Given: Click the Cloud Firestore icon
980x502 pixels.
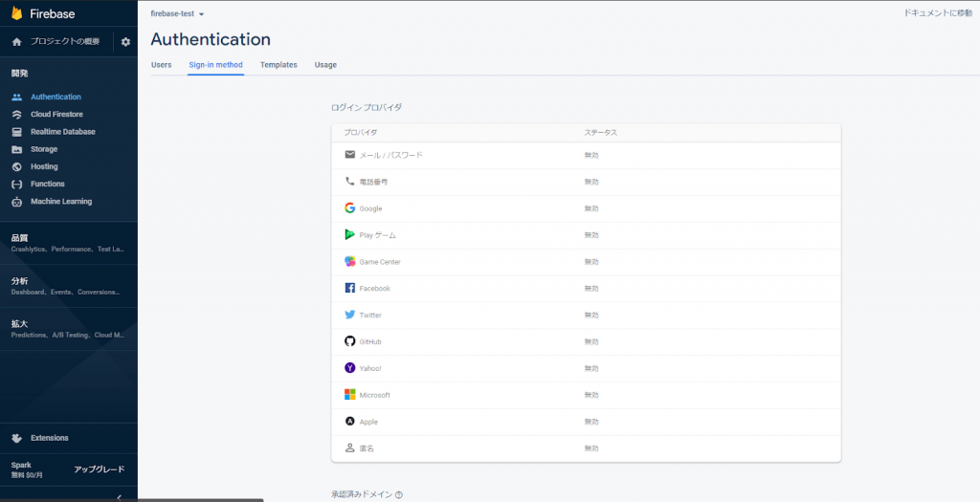Looking at the screenshot, I should pyautogui.click(x=17, y=114).
